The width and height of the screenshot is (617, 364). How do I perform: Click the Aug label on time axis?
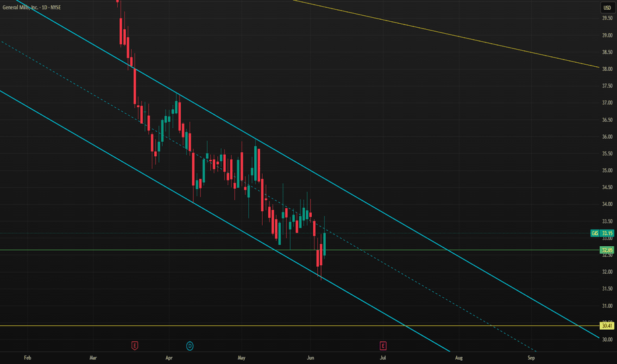pyautogui.click(x=459, y=357)
